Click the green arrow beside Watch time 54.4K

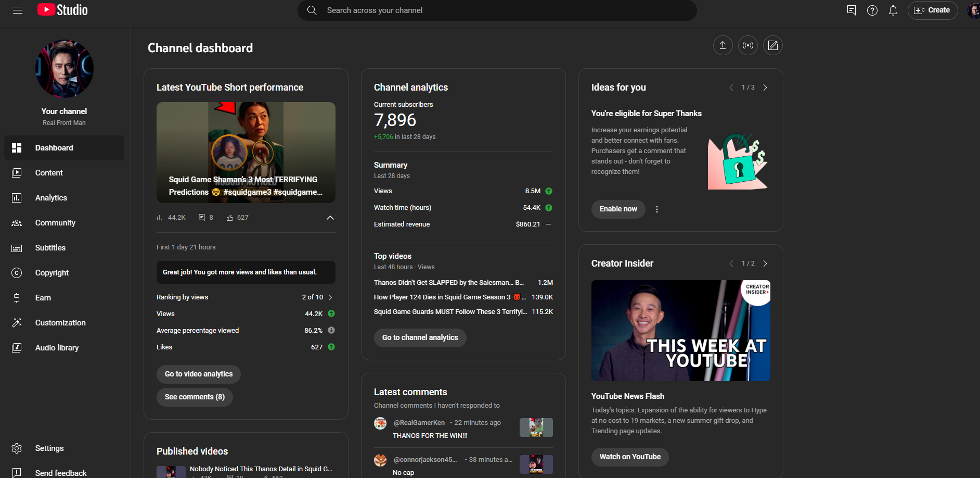point(549,208)
